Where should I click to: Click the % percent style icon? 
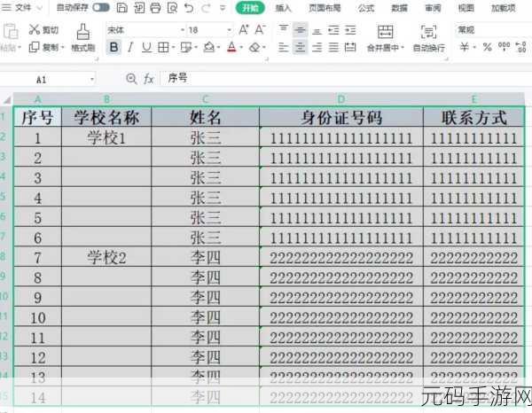(x=488, y=47)
